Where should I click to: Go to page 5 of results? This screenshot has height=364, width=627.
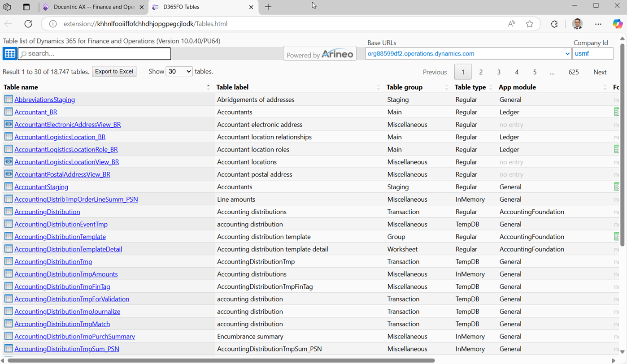point(535,72)
